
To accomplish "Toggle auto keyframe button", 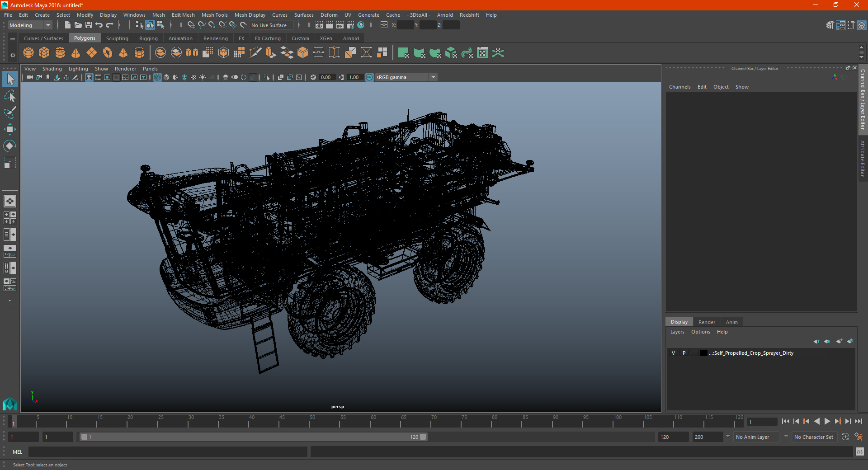I will pos(845,437).
